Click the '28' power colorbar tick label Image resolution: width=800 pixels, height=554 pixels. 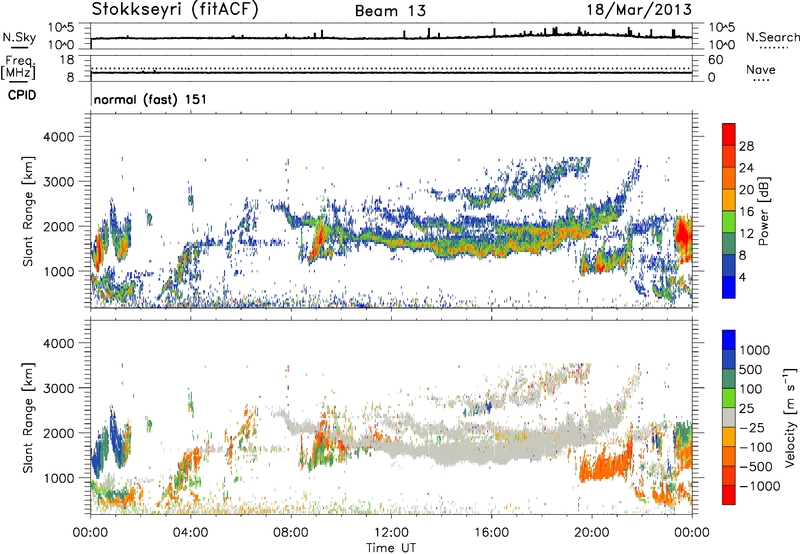coord(746,146)
